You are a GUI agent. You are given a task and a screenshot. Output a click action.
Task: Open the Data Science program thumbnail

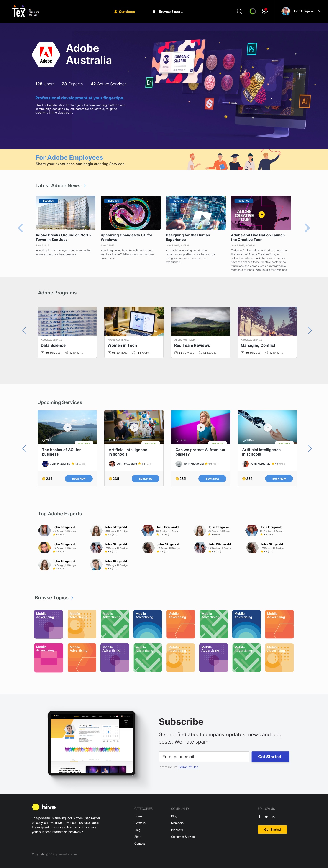[x=67, y=321]
